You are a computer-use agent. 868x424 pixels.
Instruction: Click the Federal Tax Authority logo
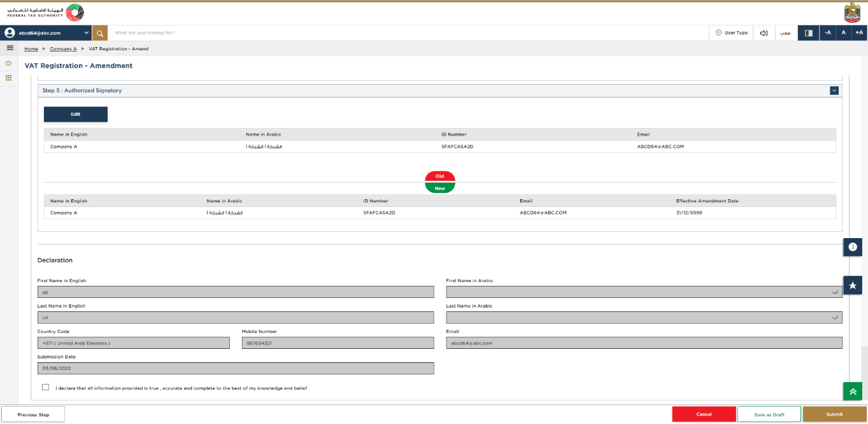[x=45, y=13]
